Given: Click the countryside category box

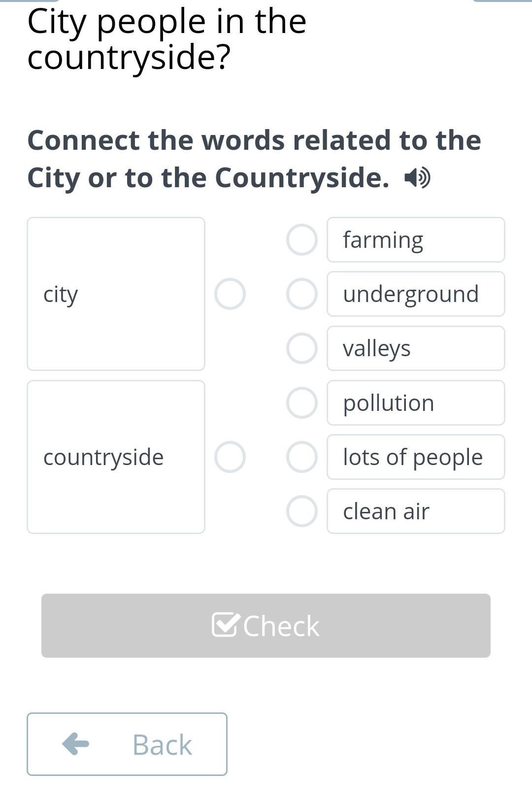Looking at the screenshot, I should pos(116,457).
